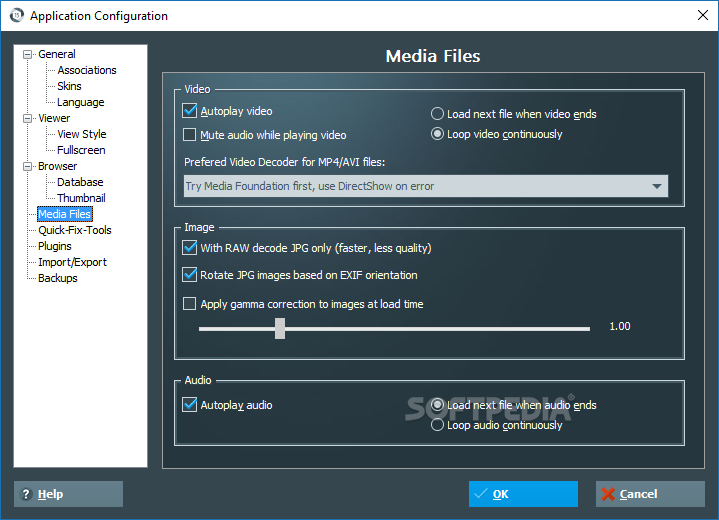Open the View Style settings page
The width and height of the screenshot is (719, 520).
pos(82,134)
